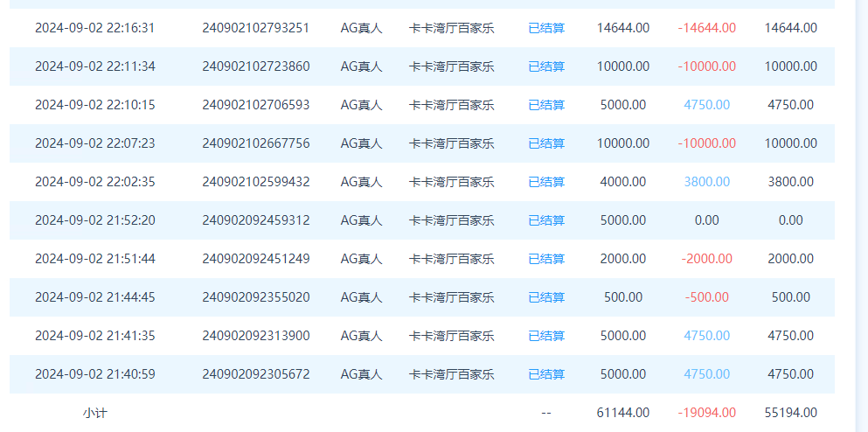Select order number 240902092355020

(x=256, y=297)
